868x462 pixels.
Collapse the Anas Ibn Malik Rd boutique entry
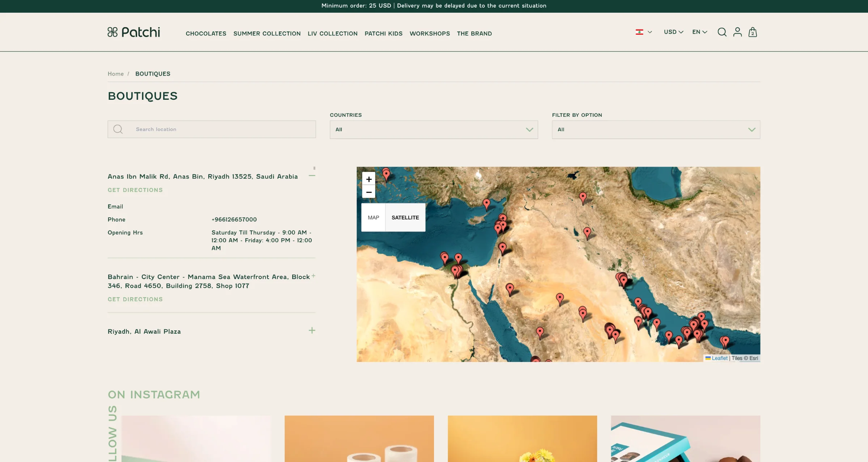tap(312, 176)
